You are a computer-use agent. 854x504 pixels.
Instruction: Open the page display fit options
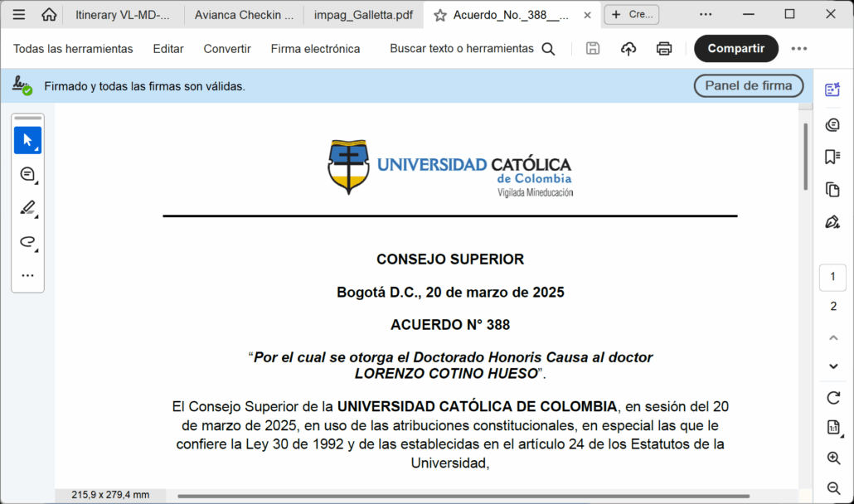point(833,427)
